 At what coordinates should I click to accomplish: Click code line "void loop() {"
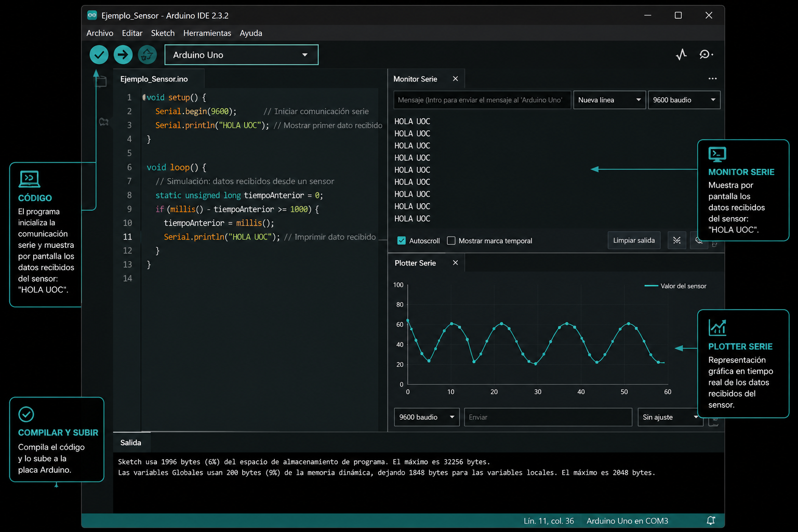pyautogui.click(x=177, y=167)
